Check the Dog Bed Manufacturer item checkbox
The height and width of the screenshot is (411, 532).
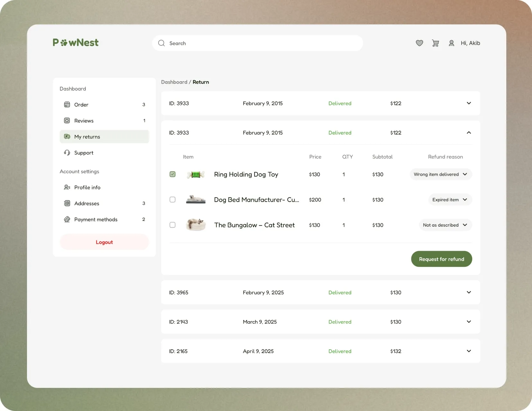pyautogui.click(x=173, y=200)
